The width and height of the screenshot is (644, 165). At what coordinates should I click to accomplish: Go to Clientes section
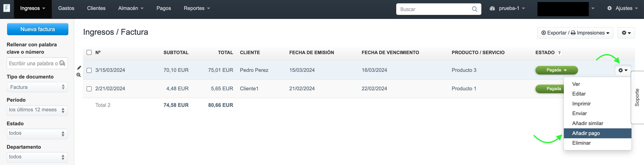96,8
